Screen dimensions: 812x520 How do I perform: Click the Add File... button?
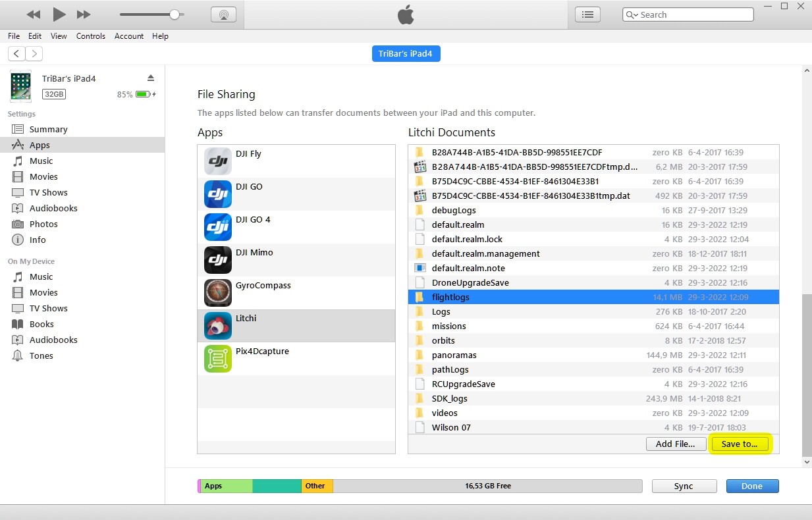pos(676,444)
